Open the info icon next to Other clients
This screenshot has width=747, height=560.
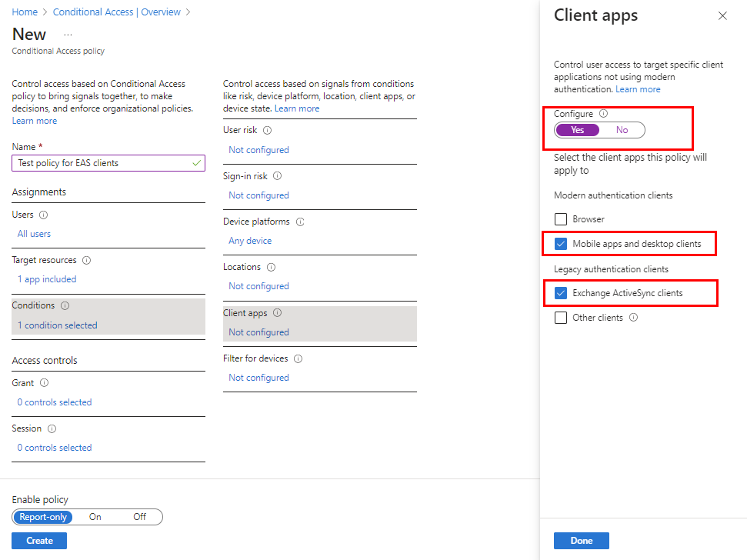pos(634,317)
